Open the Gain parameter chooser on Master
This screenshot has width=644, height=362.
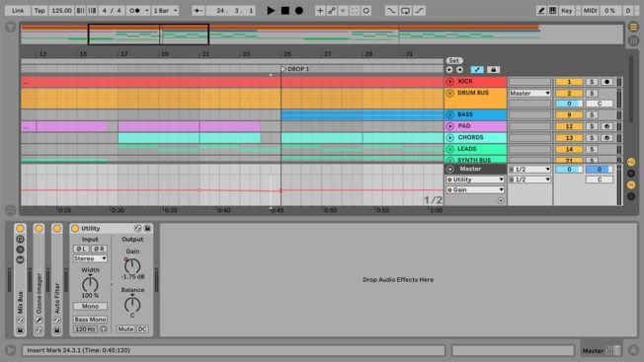(475, 189)
